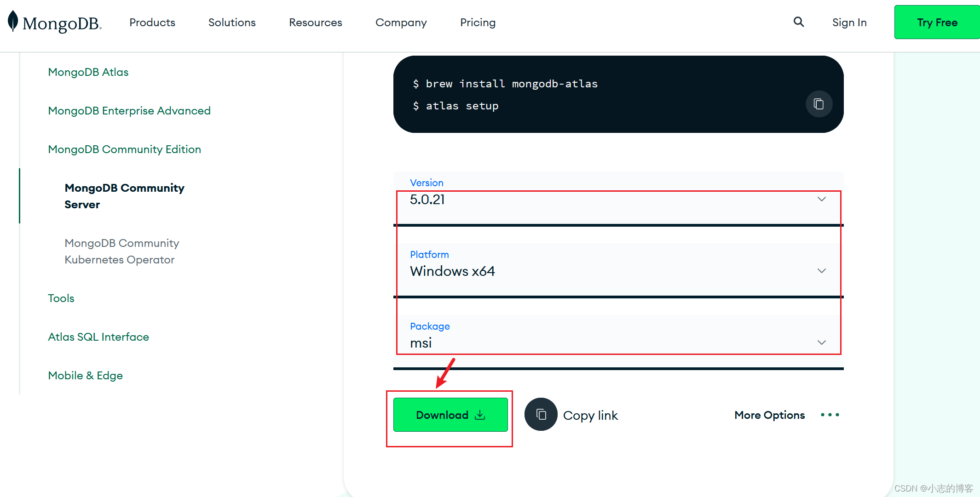Click the green Download button
Screen dimensions: 980x497
pos(450,415)
